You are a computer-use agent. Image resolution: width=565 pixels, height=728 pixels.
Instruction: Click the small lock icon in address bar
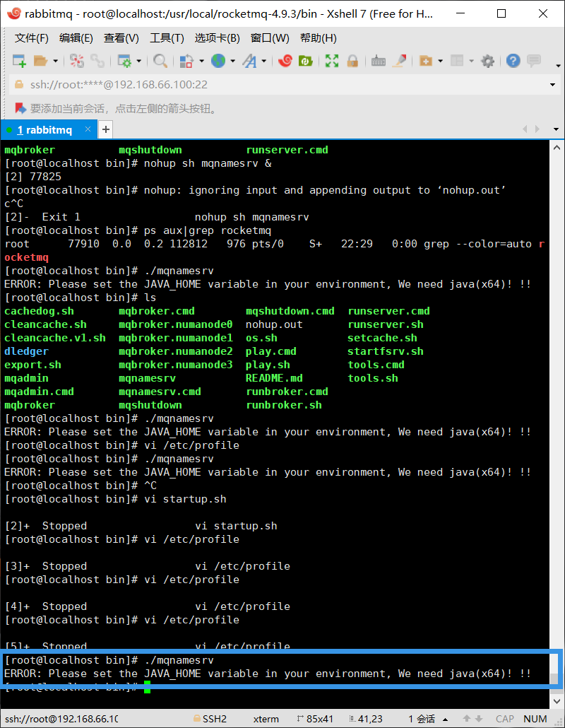click(x=20, y=85)
